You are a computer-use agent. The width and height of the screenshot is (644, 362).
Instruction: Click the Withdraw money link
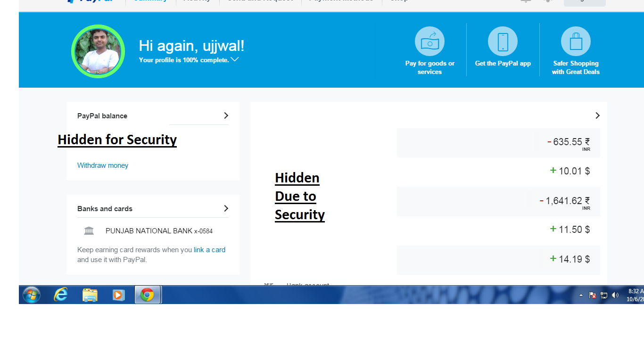click(x=103, y=165)
